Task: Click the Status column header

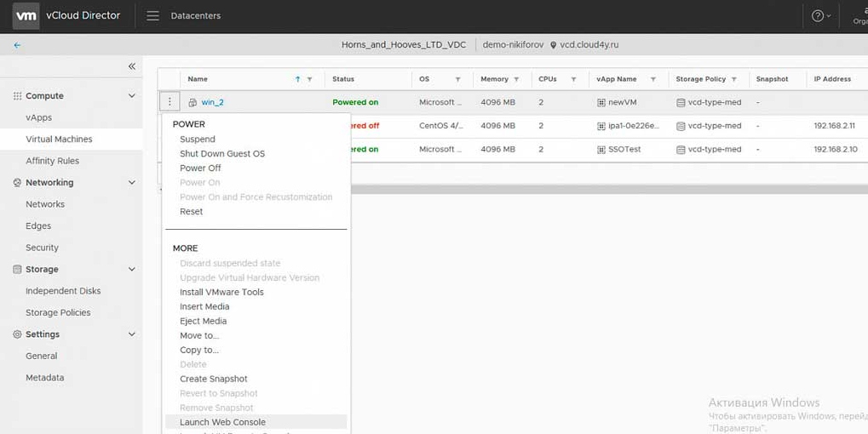Action: tap(343, 79)
